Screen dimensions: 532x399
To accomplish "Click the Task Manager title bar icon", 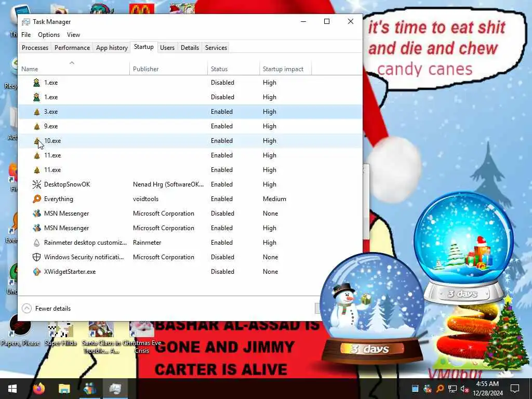I will tap(26, 22).
